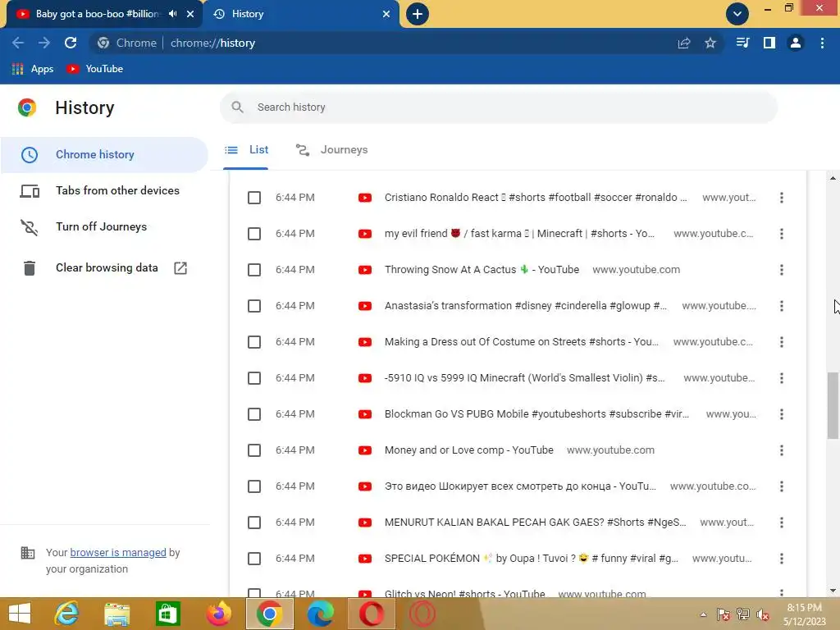Open actions menu for Money and or Love

(782, 450)
